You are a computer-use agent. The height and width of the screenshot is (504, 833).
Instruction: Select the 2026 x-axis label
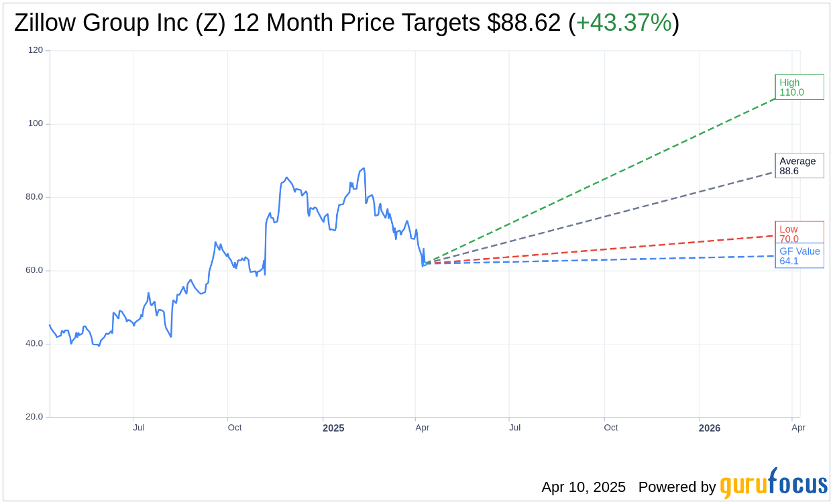[x=710, y=428]
